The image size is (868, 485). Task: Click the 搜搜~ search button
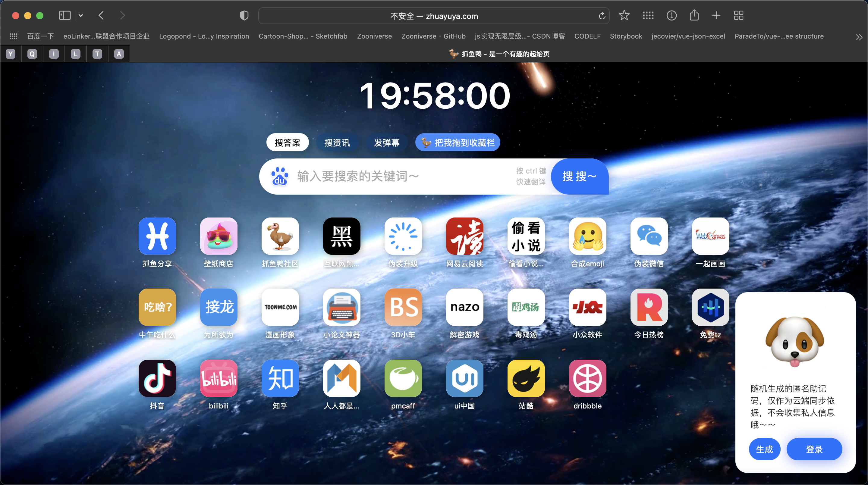pyautogui.click(x=580, y=176)
